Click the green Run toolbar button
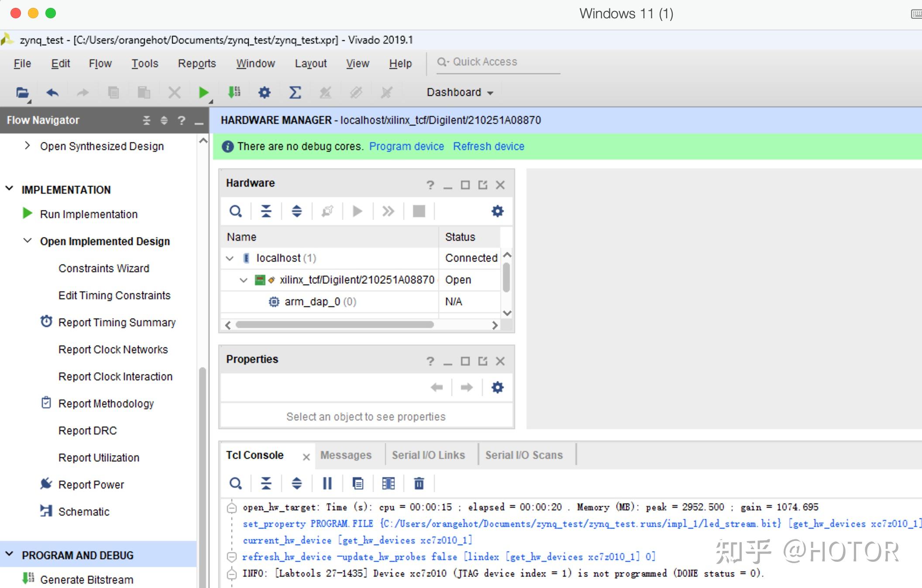This screenshot has height=588, width=922. tap(203, 92)
